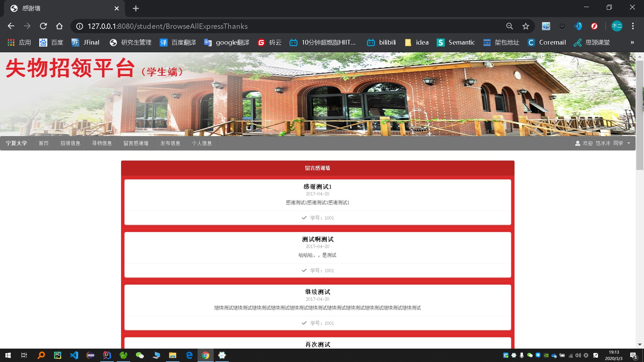Viewport: 644px width, 362px height.
Task: Click the 个人信息 link
Action: (x=202, y=143)
